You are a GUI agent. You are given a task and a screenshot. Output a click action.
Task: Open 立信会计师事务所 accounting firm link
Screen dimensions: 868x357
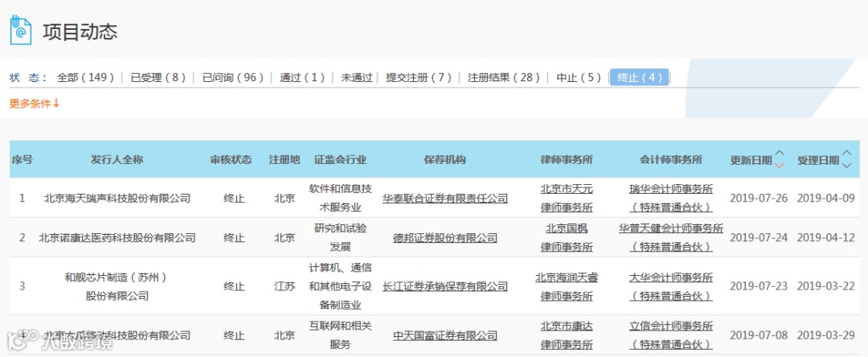[x=671, y=335]
